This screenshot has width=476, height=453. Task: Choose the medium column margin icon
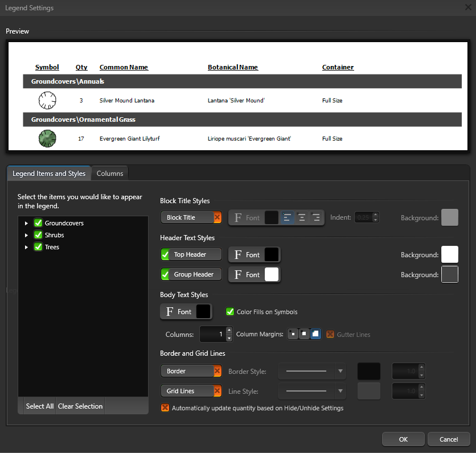pos(304,334)
